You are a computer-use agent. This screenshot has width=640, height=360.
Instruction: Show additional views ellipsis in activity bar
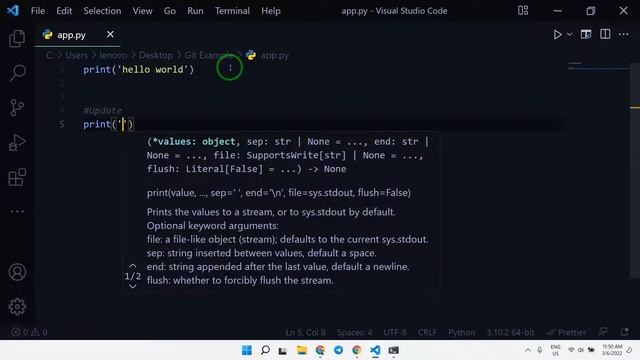[17, 211]
